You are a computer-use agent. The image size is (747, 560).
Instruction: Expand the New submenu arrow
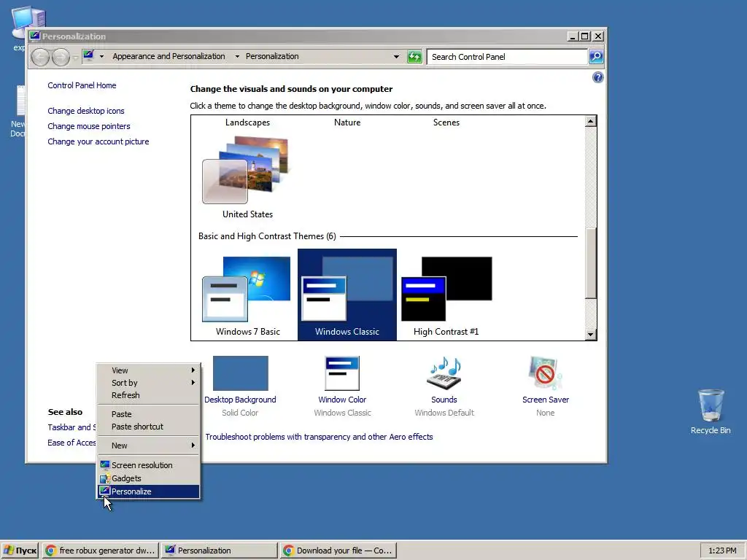193,446
